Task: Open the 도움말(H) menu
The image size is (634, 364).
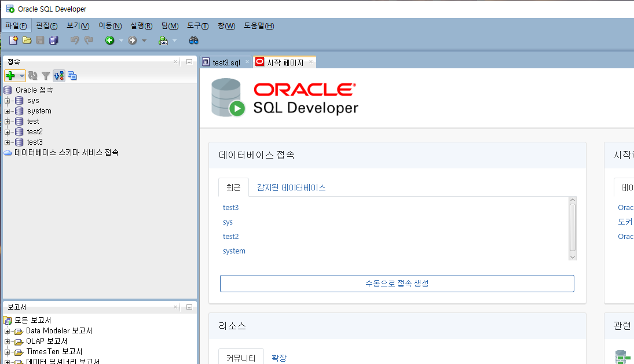Action: [x=259, y=26]
